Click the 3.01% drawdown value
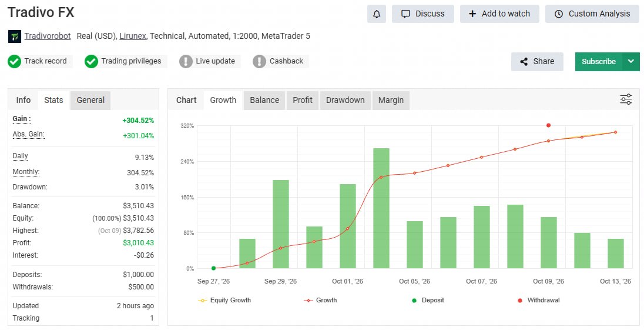This screenshot has height=330, width=644. click(145, 187)
